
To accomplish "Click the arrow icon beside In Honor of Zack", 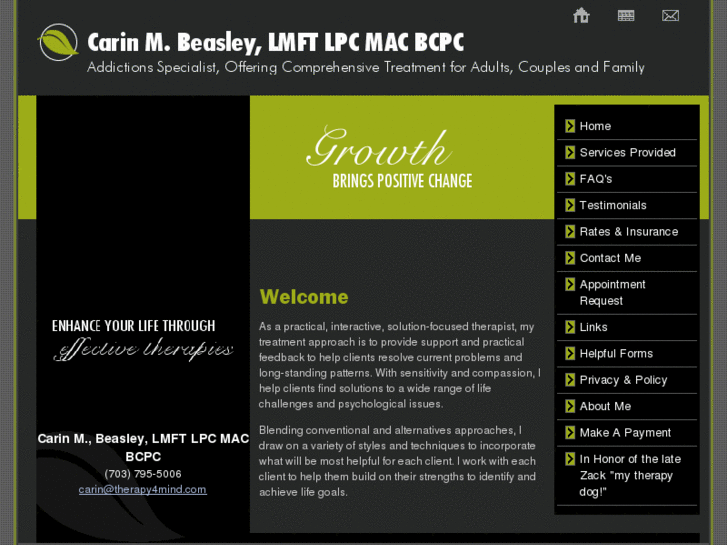I will click(x=570, y=459).
